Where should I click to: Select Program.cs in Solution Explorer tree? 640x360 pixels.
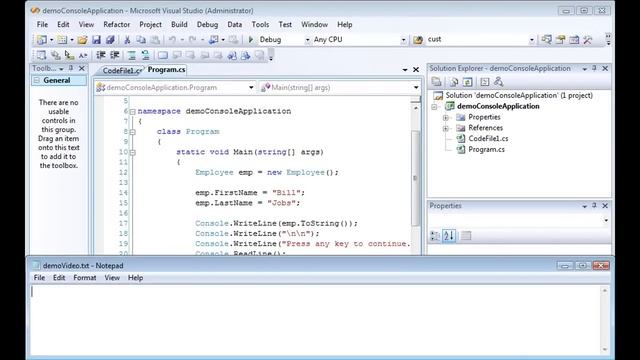[486, 149]
